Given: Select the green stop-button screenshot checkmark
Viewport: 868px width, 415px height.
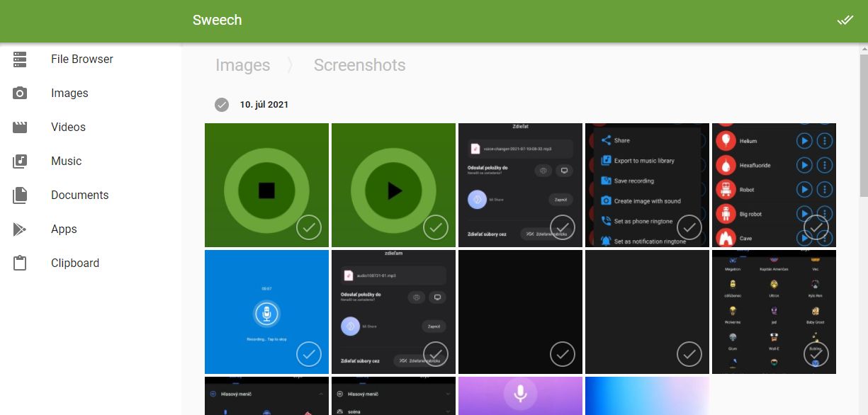Looking at the screenshot, I should point(309,227).
